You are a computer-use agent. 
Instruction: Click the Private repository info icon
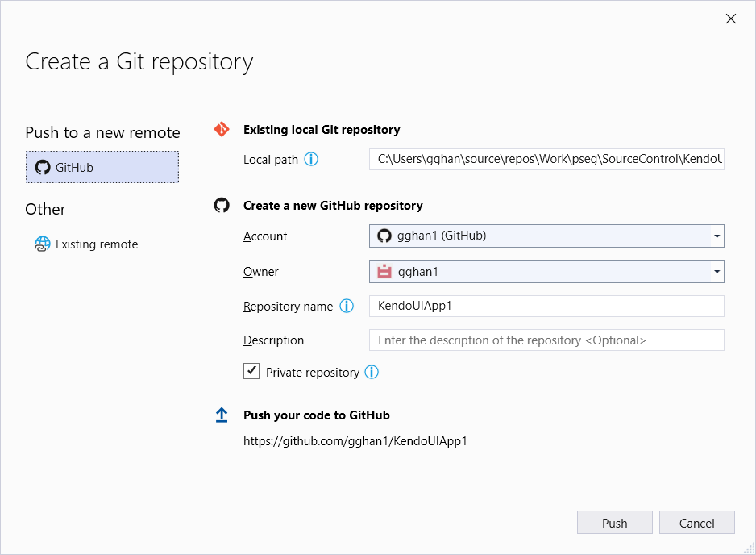372,372
